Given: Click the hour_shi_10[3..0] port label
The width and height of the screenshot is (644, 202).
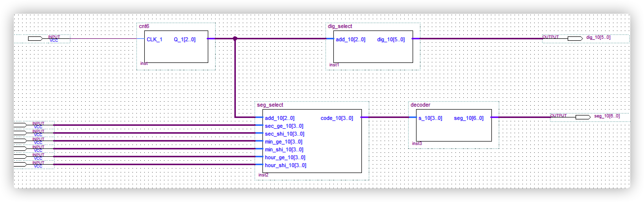Looking at the screenshot, I should click(x=286, y=165).
